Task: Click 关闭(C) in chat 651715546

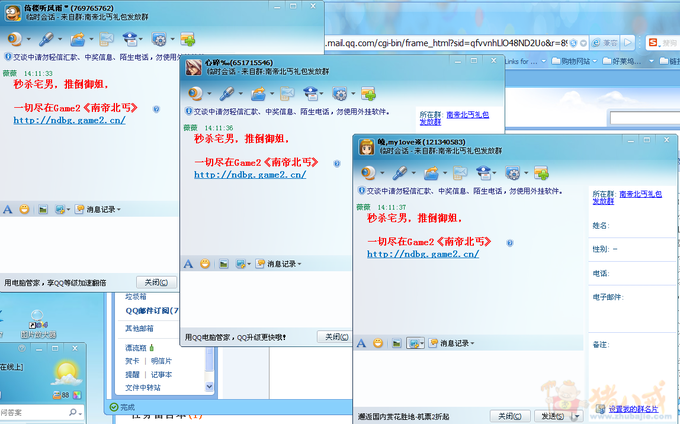Action: (335, 337)
